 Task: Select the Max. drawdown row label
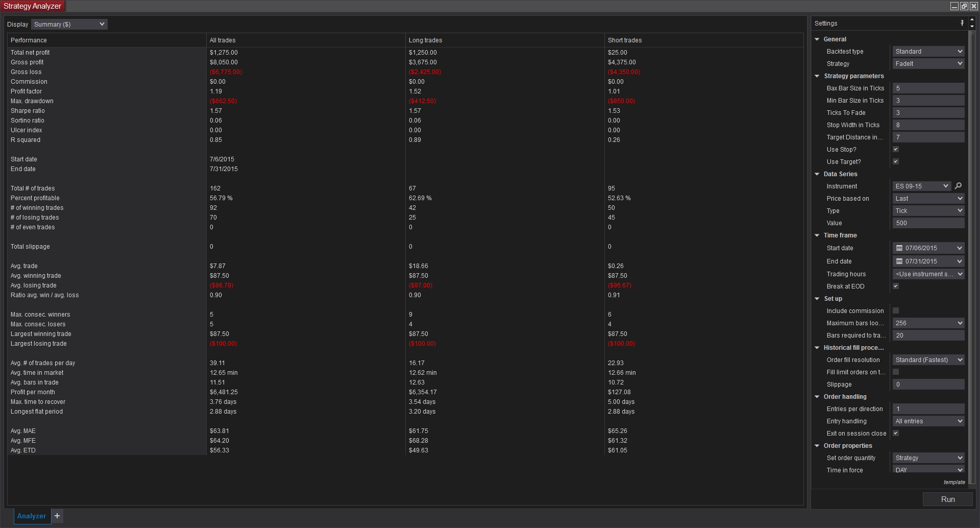[x=32, y=101]
